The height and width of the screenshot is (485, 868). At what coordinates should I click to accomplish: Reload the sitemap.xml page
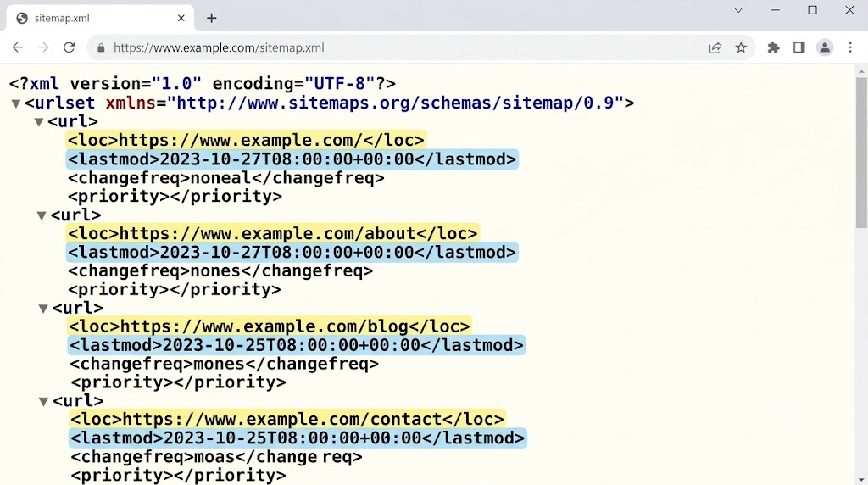point(70,47)
